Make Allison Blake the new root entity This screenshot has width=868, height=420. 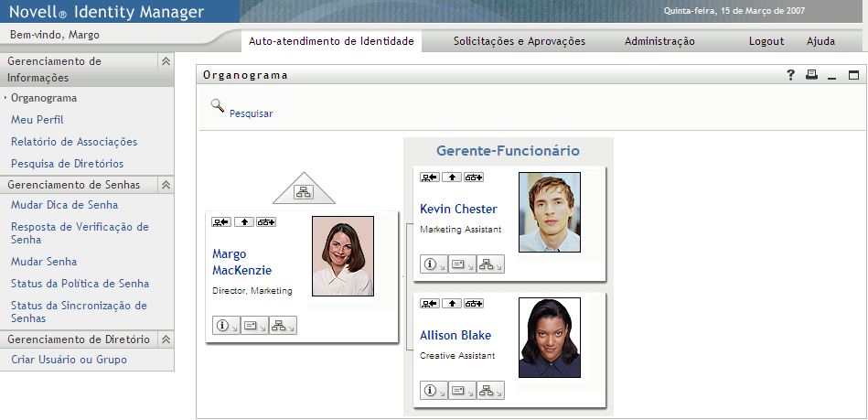click(x=429, y=303)
